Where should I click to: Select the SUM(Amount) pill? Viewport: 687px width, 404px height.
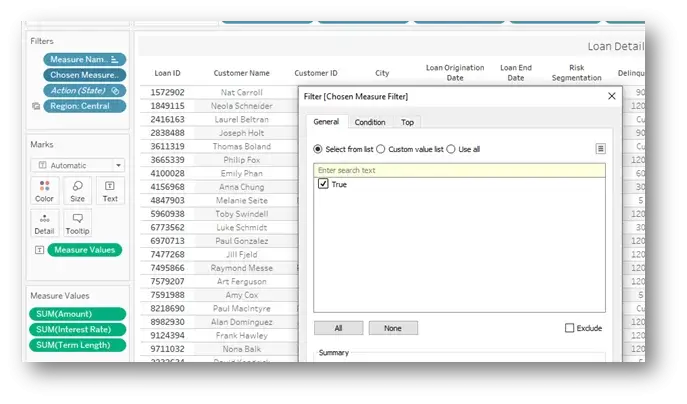pyautogui.click(x=78, y=314)
